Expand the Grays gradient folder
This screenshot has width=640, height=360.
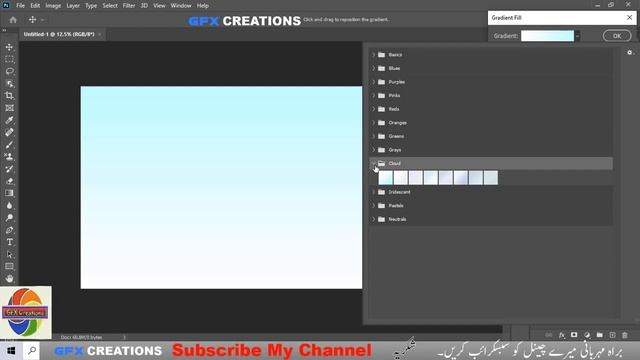coord(373,150)
